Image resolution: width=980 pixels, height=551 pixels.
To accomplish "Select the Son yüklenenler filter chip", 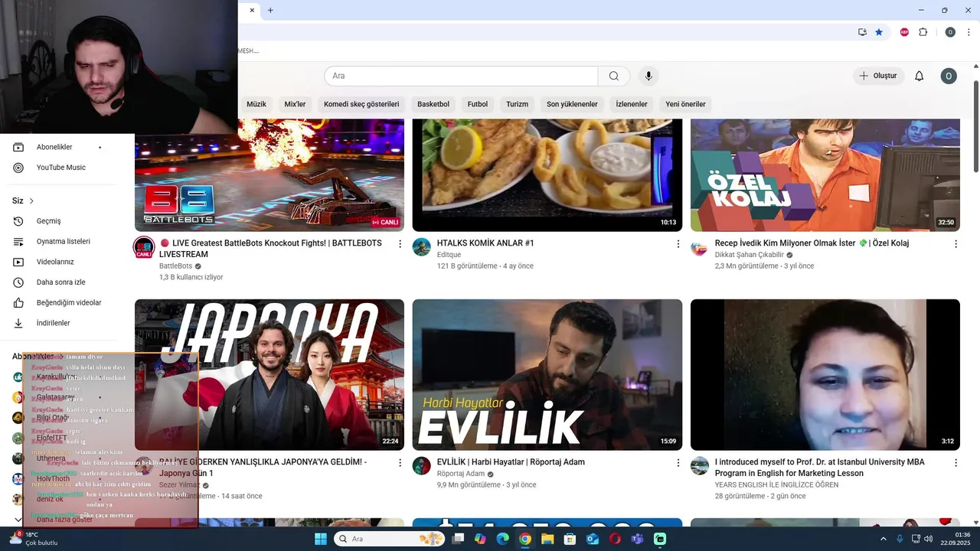I will [572, 104].
